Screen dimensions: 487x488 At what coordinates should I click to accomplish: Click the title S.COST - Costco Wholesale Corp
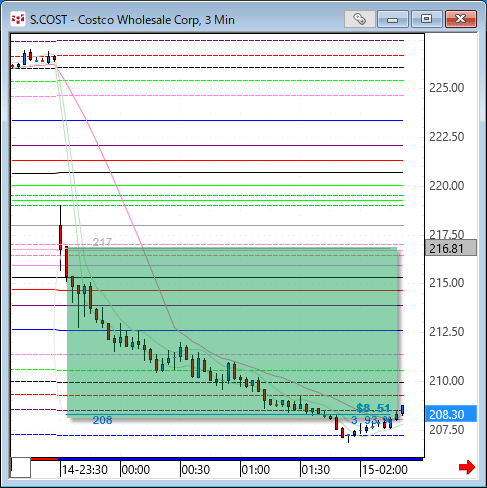[x=132, y=20]
